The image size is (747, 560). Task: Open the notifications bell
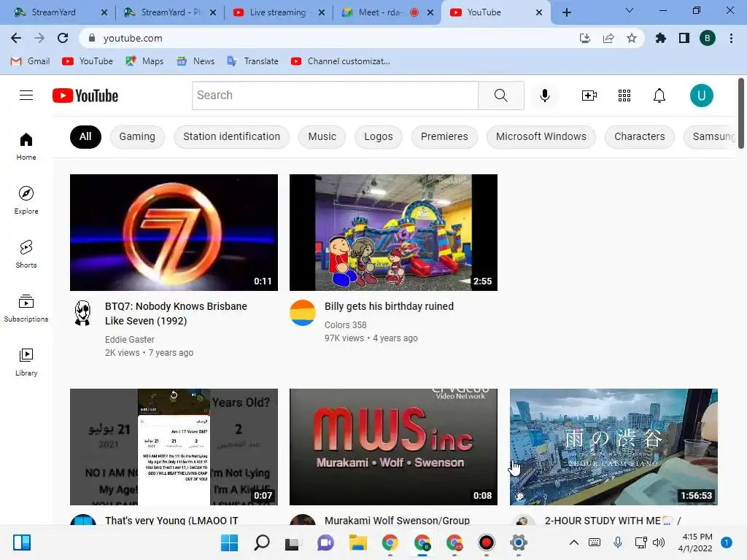[x=659, y=96]
